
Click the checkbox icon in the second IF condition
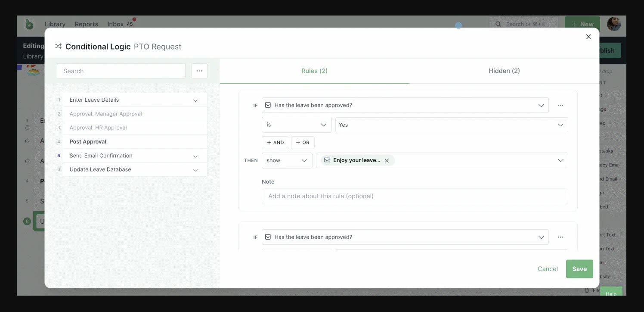[x=268, y=236]
